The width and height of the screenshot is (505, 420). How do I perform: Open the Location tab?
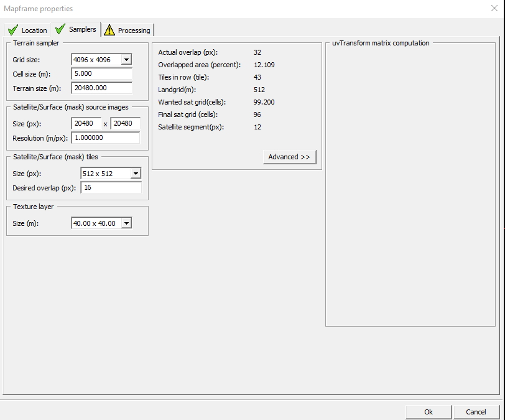coord(28,30)
